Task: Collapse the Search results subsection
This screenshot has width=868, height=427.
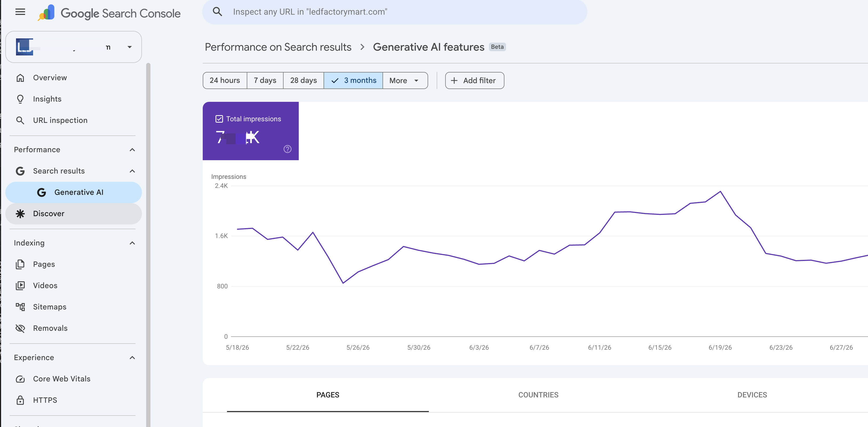Action: tap(132, 171)
